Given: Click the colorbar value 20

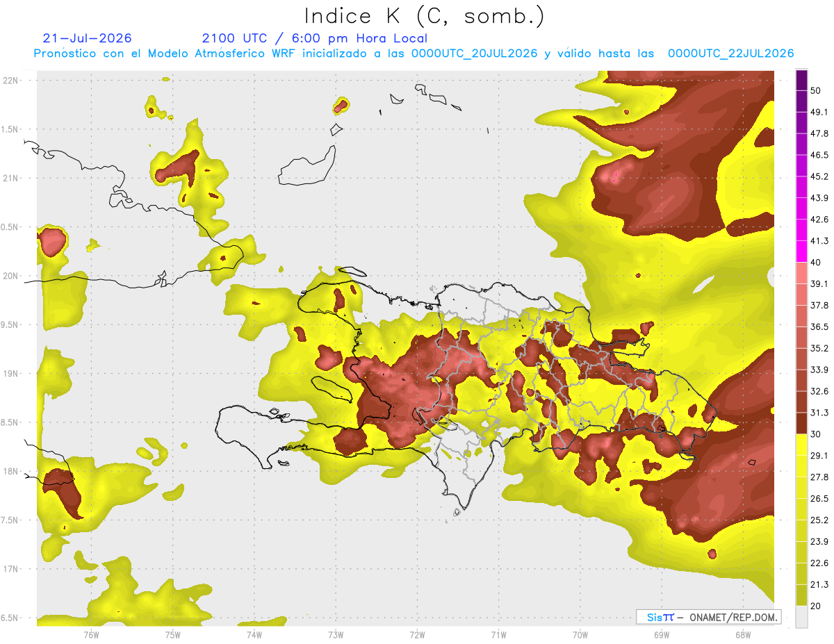Looking at the screenshot, I should coord(817,606).
